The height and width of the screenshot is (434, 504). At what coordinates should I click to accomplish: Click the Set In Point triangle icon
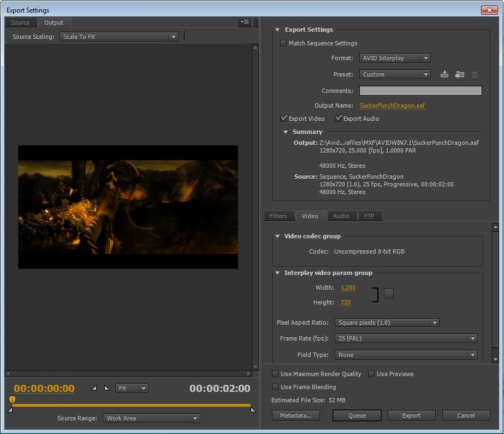pos(94,388)
